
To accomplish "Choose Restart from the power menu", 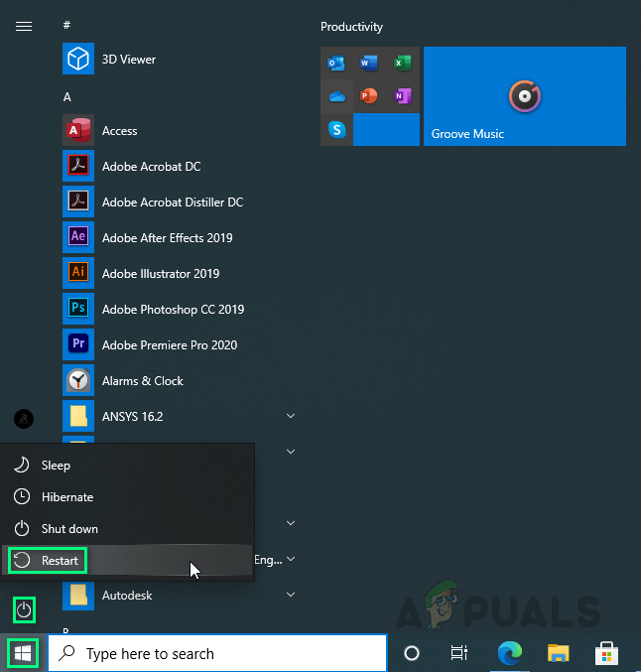I will 127,561.
